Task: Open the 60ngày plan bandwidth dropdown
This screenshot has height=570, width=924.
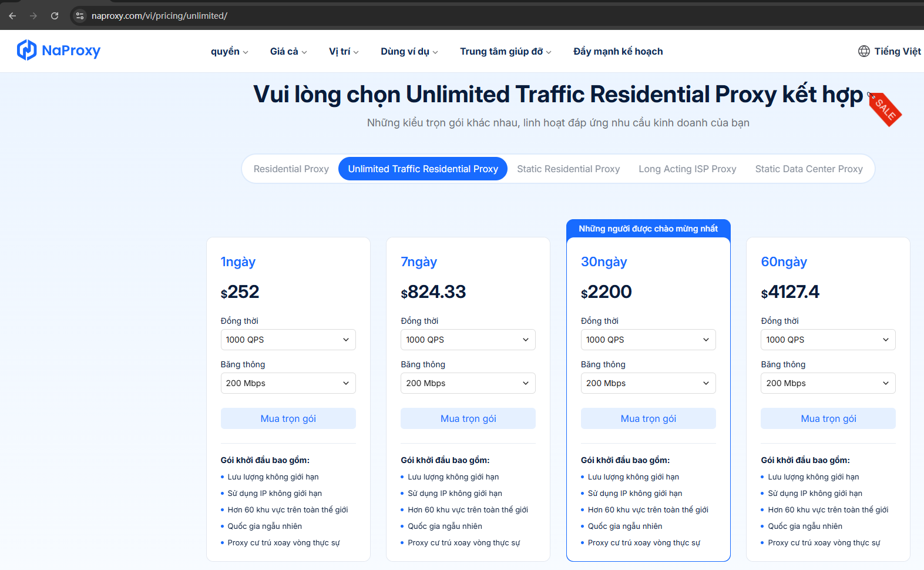Action: [x=828, y=383]
